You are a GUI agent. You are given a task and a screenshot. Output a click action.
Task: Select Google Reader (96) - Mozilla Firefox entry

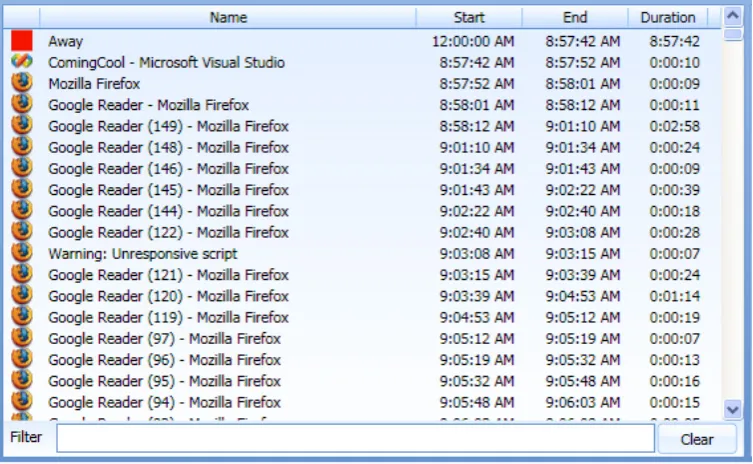pos(164,359)
